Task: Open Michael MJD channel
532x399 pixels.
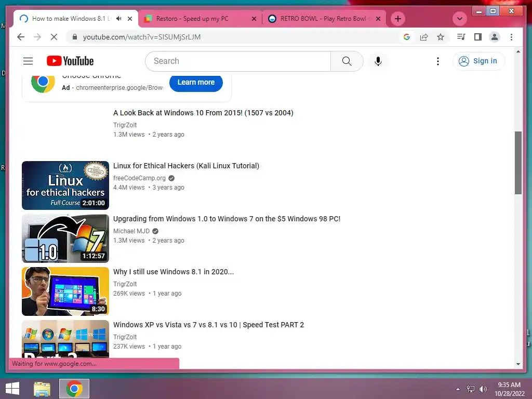Action: (131, 231)
